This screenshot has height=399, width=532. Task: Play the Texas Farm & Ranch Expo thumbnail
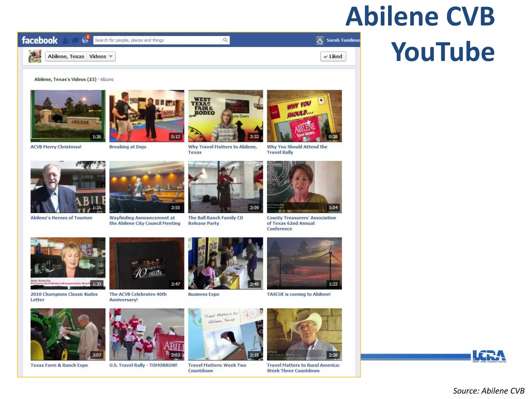68,334
